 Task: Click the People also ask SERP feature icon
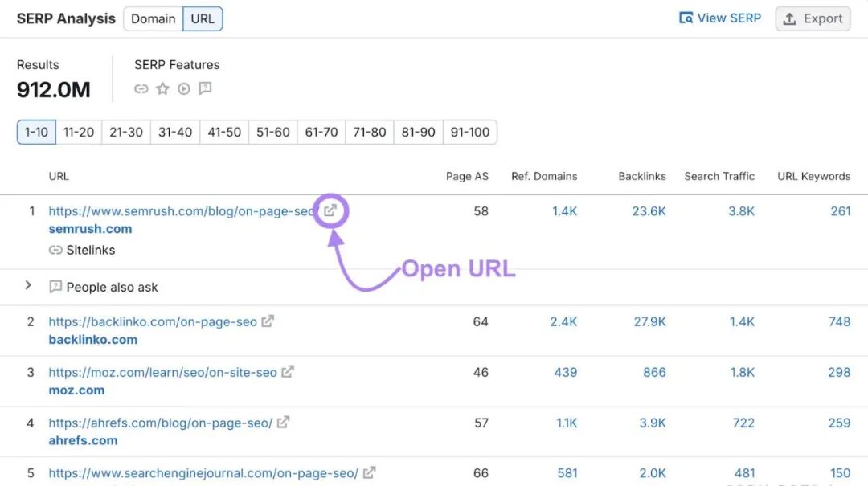click(206, 88)
